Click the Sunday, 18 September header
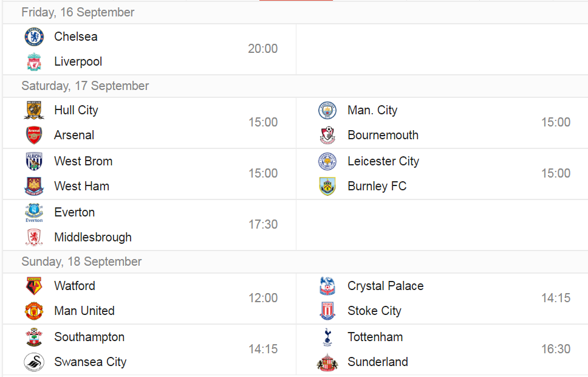Viewport: 588px width, 377px height. point(81,261)
